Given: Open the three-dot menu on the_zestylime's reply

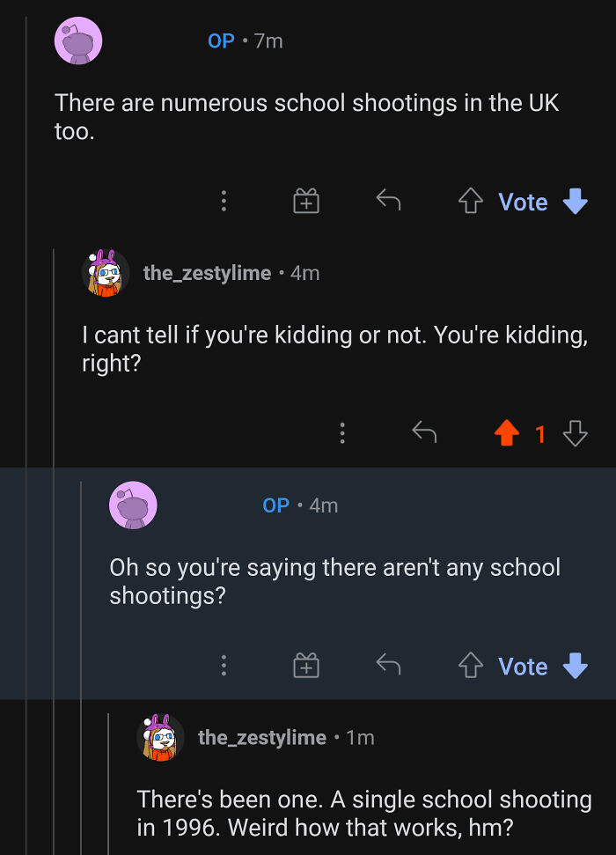Looking at the screenshot, I should pos(342,432).
